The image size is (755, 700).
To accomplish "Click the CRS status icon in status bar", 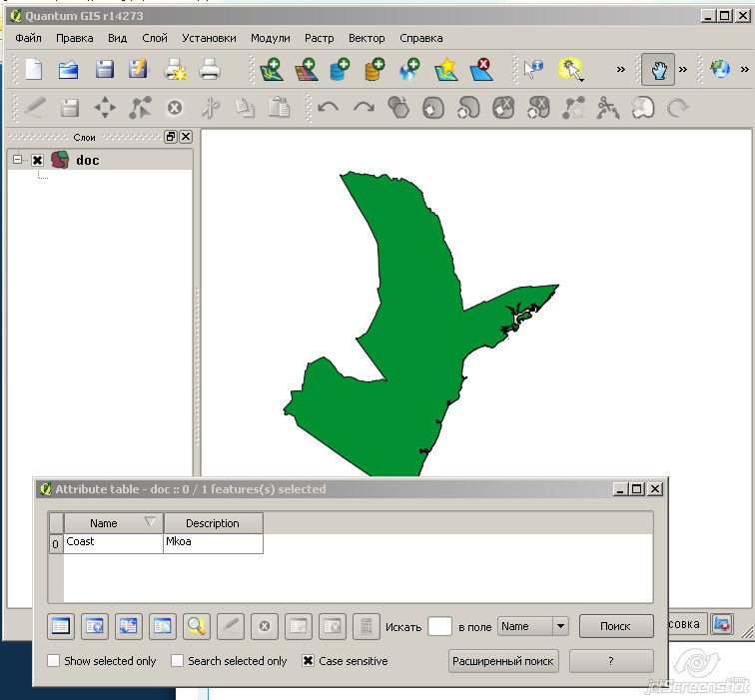I will 722,624.
